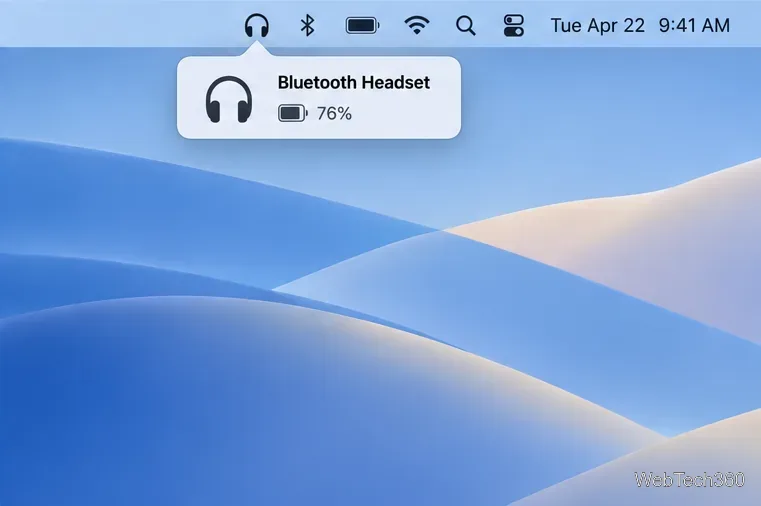This screenshot has height=506, width=761.
Task: Open the date and time clock
Action: (x=640, y=25)
